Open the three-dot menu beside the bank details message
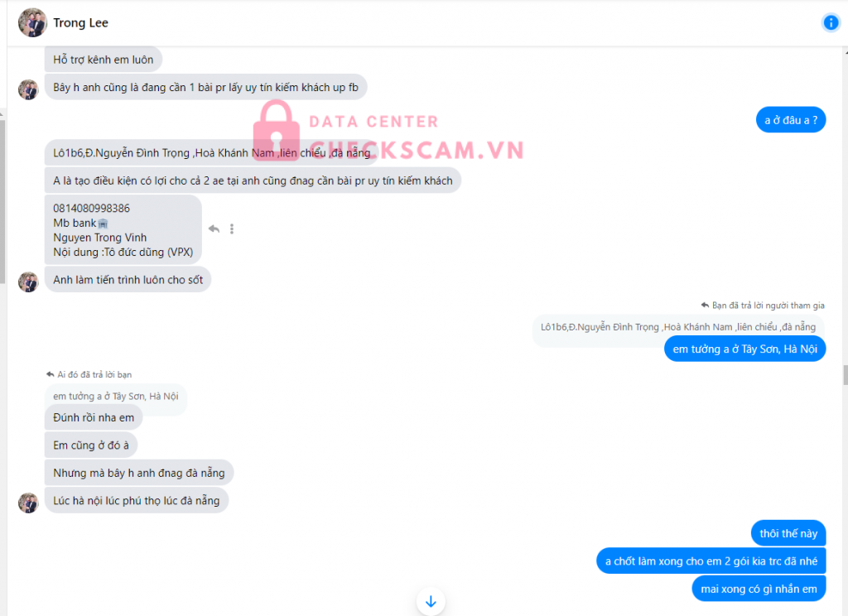The height and width of the screenshot is (616, 848). [232, 229]
